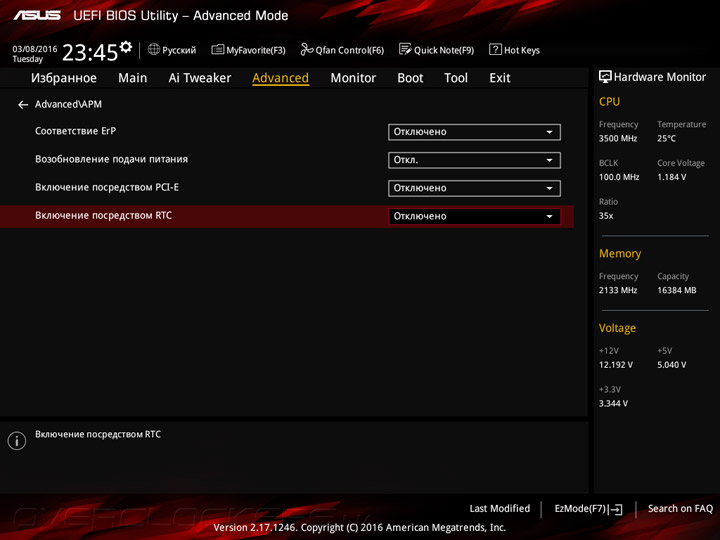Switch to the Exit tab
The width and height of the screenshot is (720, 540).
pyautogui.click(x=500, y=78)
